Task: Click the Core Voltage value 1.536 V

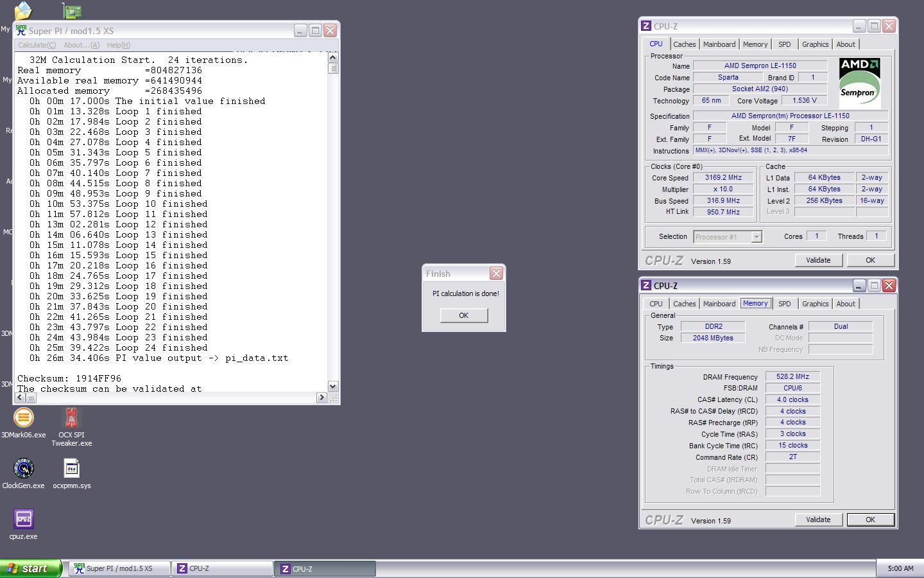Action: click(x=804, y=100)
